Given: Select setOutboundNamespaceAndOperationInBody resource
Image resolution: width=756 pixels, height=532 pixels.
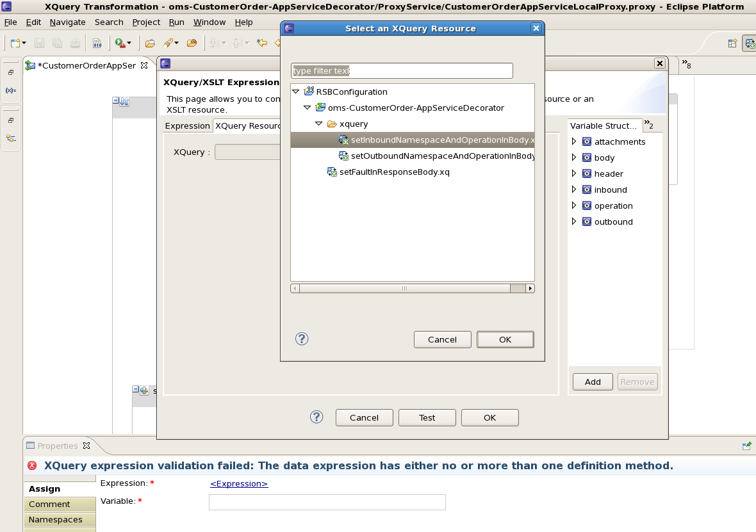Looking at the screenshot, I should coord(437,156).
